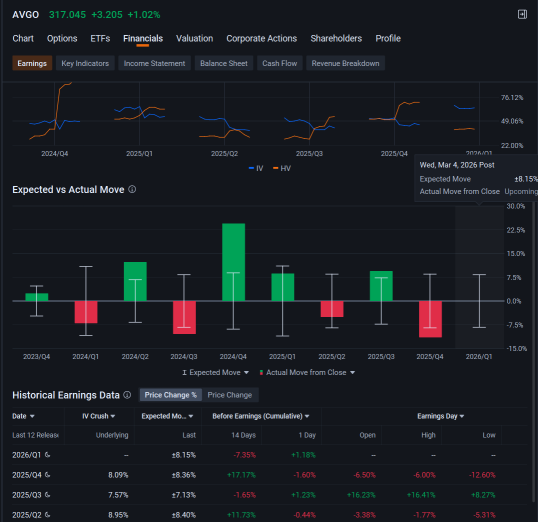Click info icon next to Historical Earnings Data

click(x=127, y=395)
